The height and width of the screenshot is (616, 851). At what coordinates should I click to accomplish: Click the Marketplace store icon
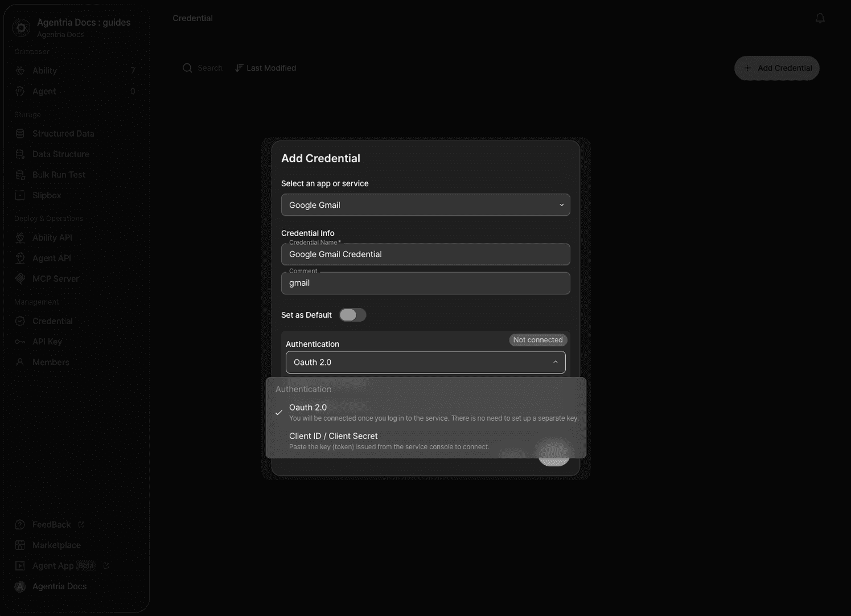point(20,545)
